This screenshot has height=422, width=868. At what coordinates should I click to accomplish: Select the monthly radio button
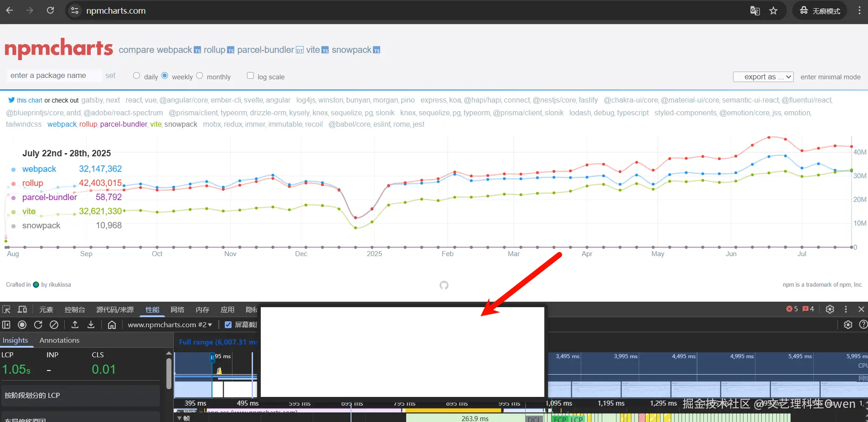coord(199,76)
